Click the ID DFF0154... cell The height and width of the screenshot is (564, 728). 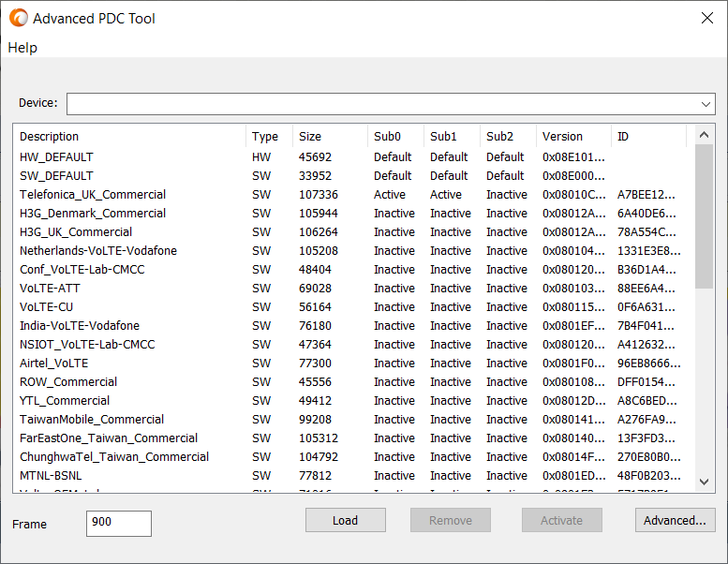point(646,382)
